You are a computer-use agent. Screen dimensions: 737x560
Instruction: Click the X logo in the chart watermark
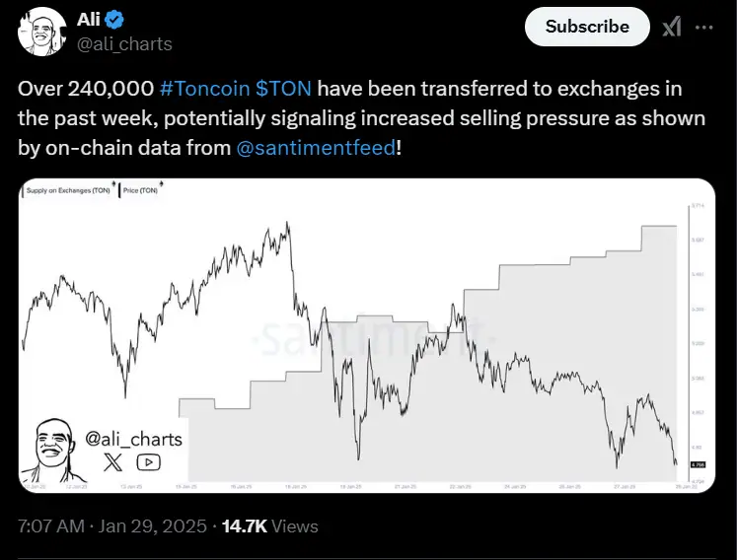[114, 460]
